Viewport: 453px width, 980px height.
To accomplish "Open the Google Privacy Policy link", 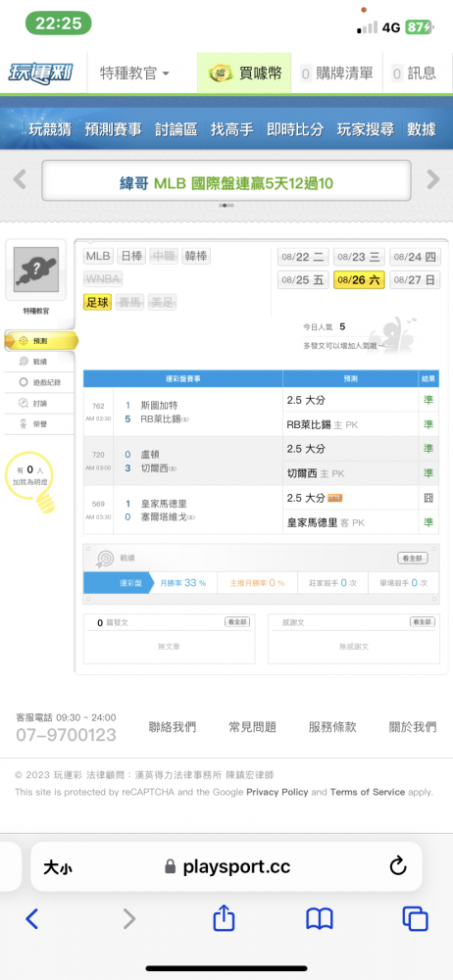I will pyautogui.click(x=277, y=792).
